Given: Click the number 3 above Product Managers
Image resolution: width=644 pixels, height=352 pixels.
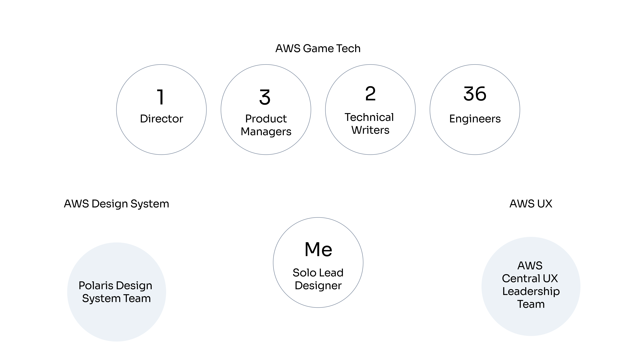Looking at the screenshot, I should [x=265, y=97].
